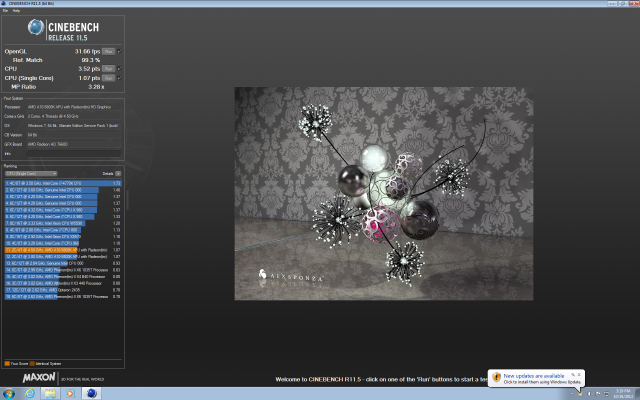Select the rank 18 AMD Phenom entry
Viewport: 640px width, 400px height.
click(x=63, y=297)
